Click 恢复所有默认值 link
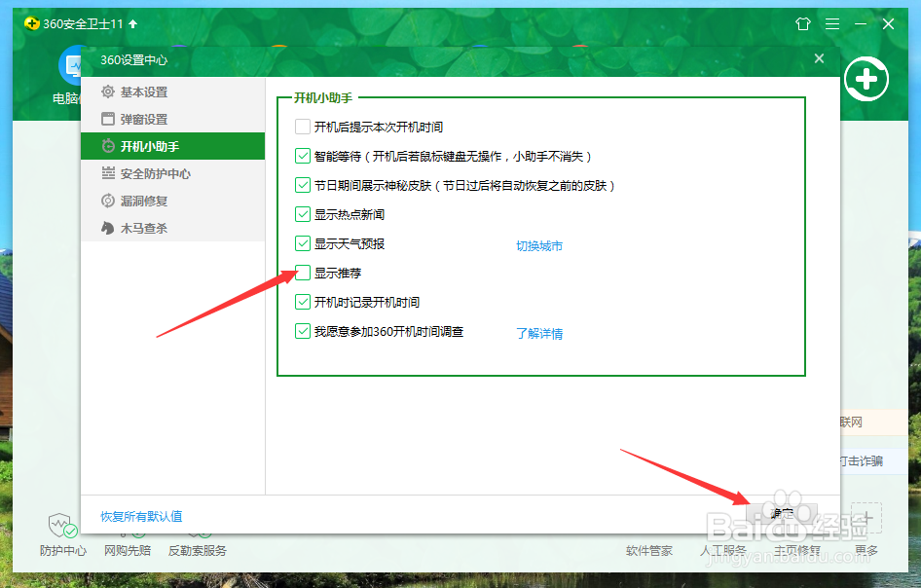Image resolution: width=921 pixels, height=588 pixels. click(x=141, y=516)
